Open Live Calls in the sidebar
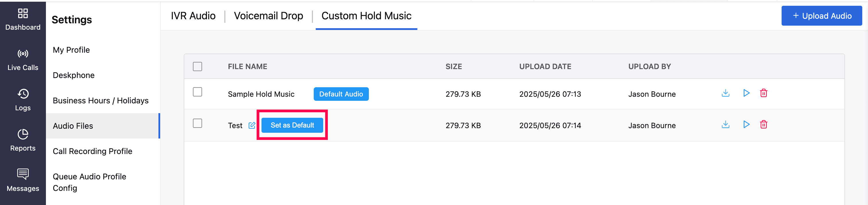 [23, 60]
